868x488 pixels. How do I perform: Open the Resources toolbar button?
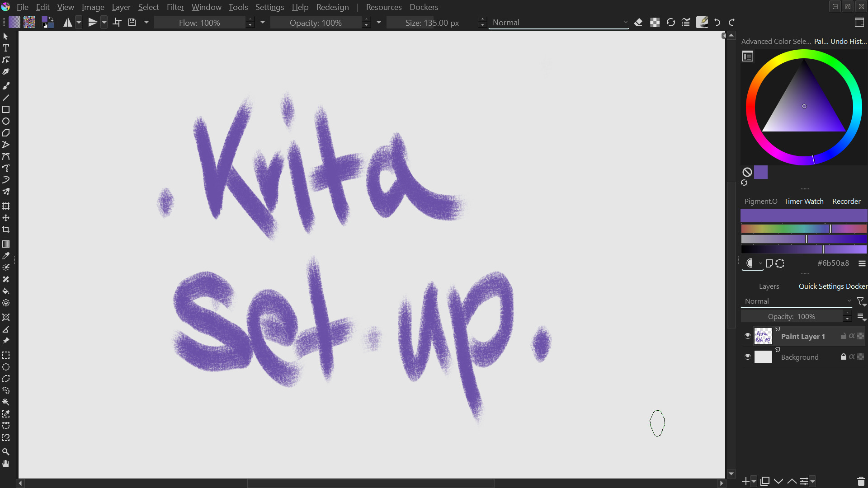[x=384, y=7]
